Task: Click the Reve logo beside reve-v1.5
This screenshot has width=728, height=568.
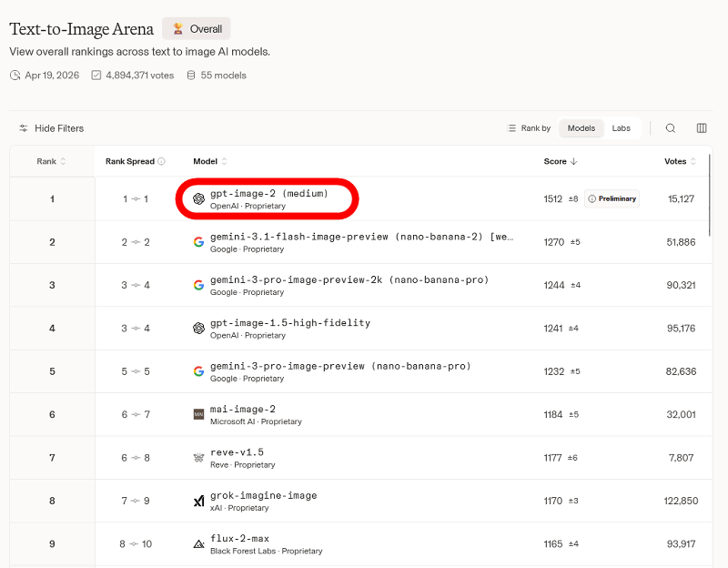Action: pos(198,458)
